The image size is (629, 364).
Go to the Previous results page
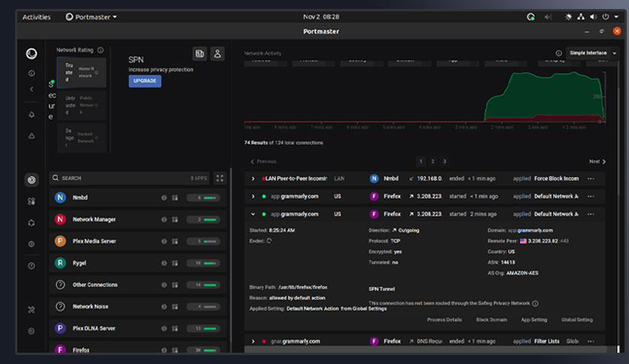click(263, 162)
